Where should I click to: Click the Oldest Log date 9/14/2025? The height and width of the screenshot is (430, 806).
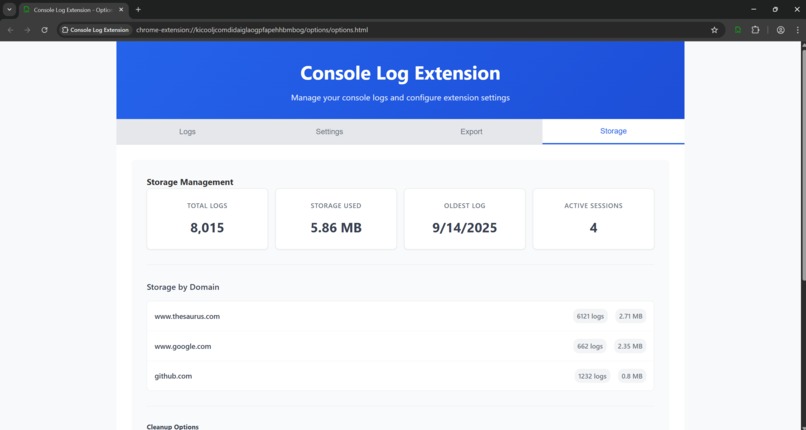pyautogui.click(x=465, y=228)
